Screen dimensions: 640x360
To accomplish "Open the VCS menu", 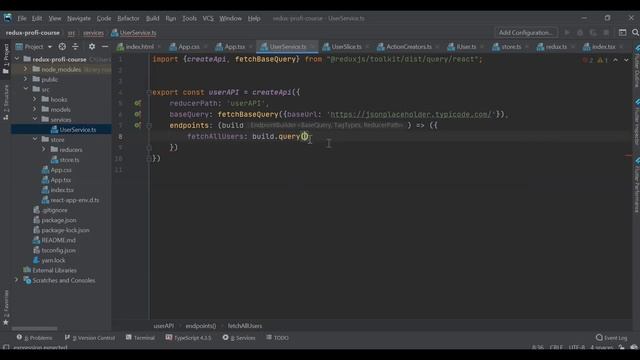I will coord(208,18).
